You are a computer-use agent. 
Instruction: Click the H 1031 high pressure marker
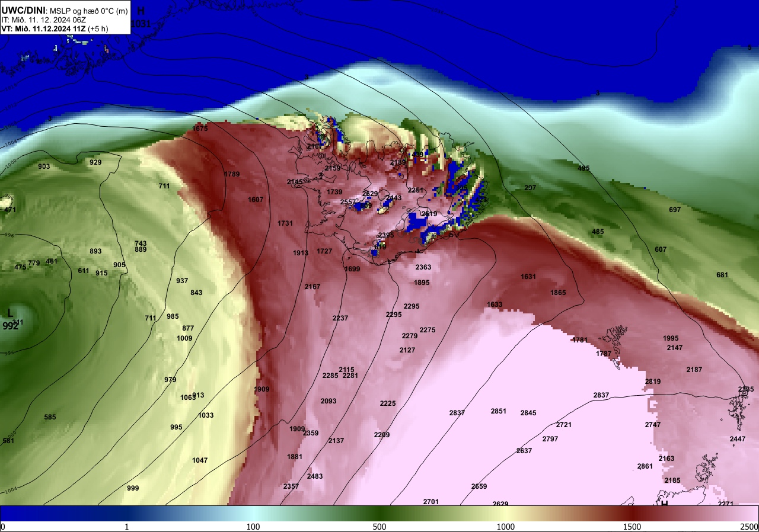tap(141, 17)
